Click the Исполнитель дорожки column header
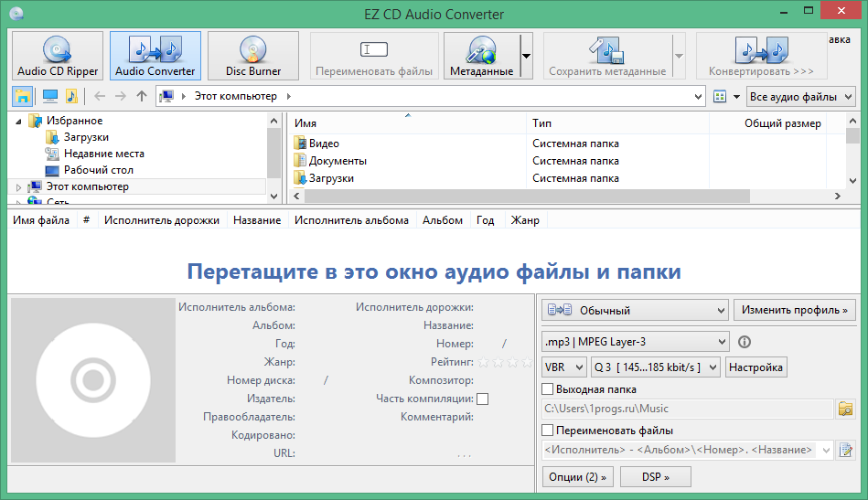Image resolution: width=868 pixels, height=500 pixels. pos(162,220)
